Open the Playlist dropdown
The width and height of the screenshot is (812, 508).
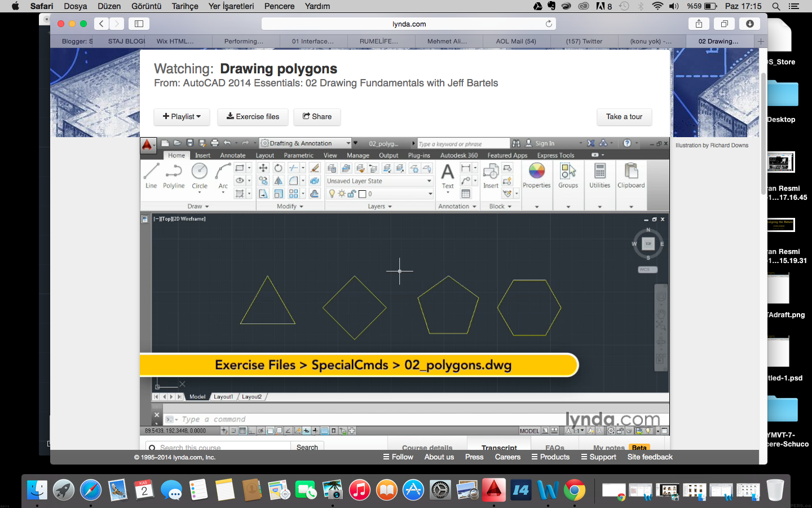click(182, 116)
